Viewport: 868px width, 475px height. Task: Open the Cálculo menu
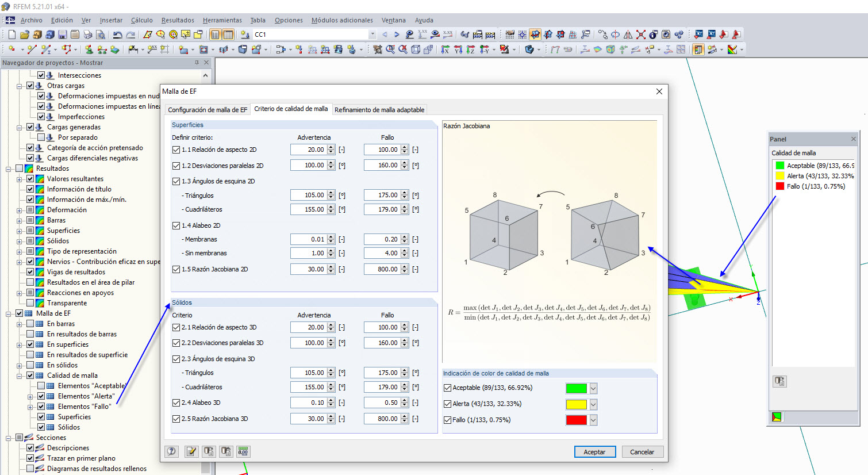tap(142, 20)
